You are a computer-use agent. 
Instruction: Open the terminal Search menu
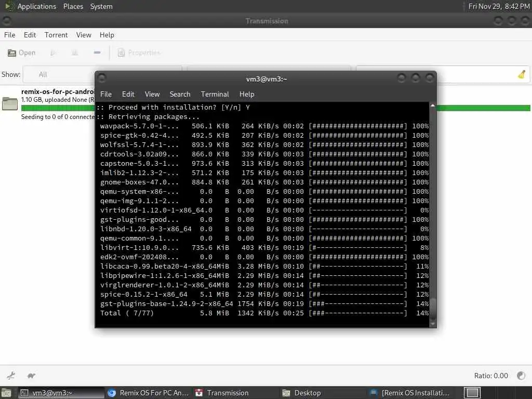click(x=180, y=95)
